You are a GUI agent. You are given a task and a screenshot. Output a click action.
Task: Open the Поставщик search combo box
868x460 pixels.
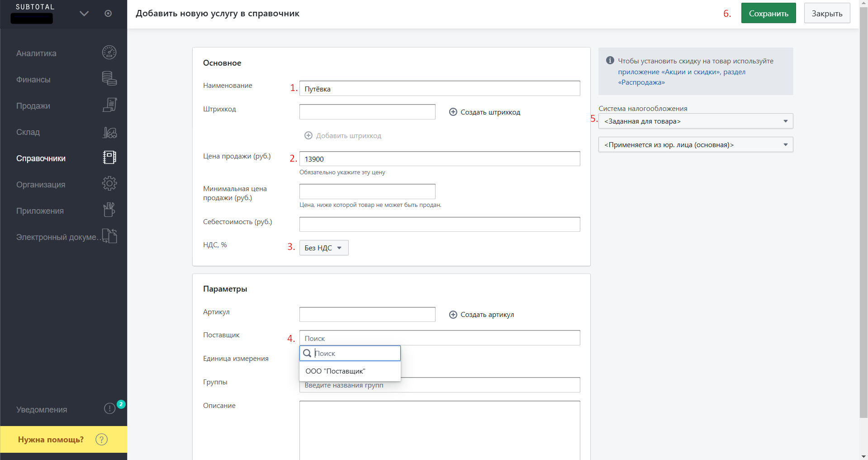coord(440,338)
